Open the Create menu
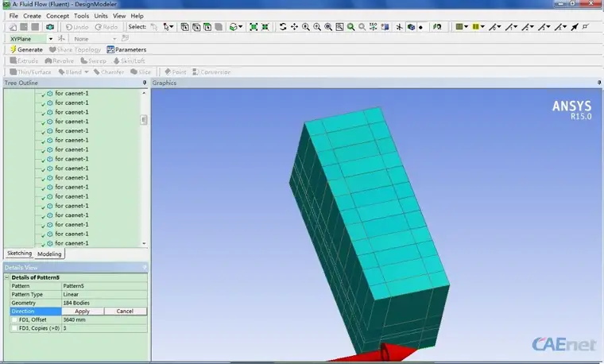This screenshot has height=364, width=604. coord(32,16)
